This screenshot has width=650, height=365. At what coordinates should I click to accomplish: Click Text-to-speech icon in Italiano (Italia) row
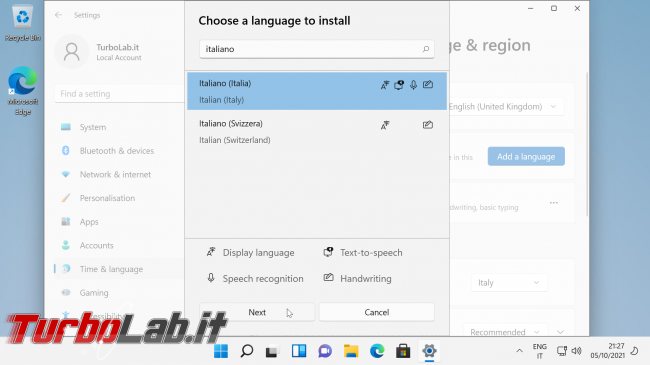399,85
